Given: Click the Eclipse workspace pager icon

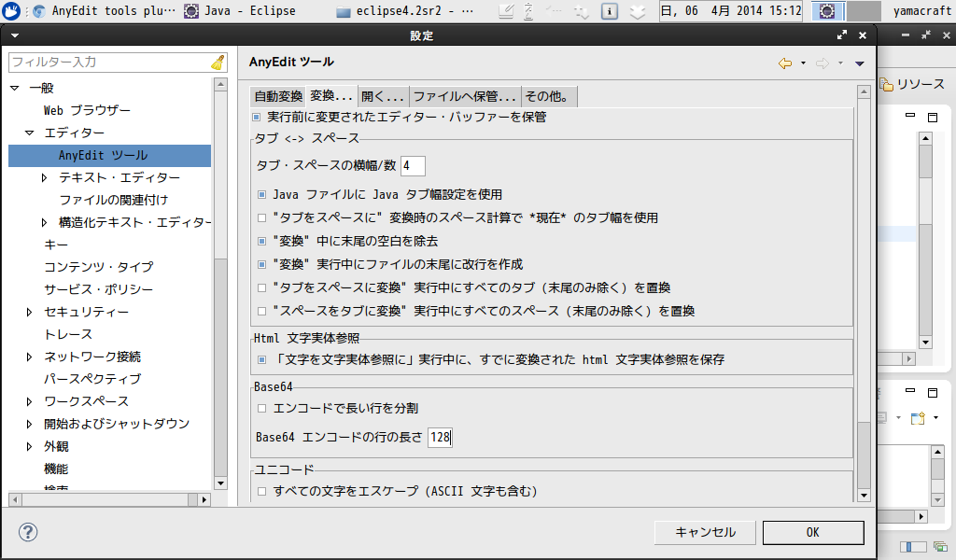Looking at the screenshot, I should pyautogui.click(x=827, y=11).
